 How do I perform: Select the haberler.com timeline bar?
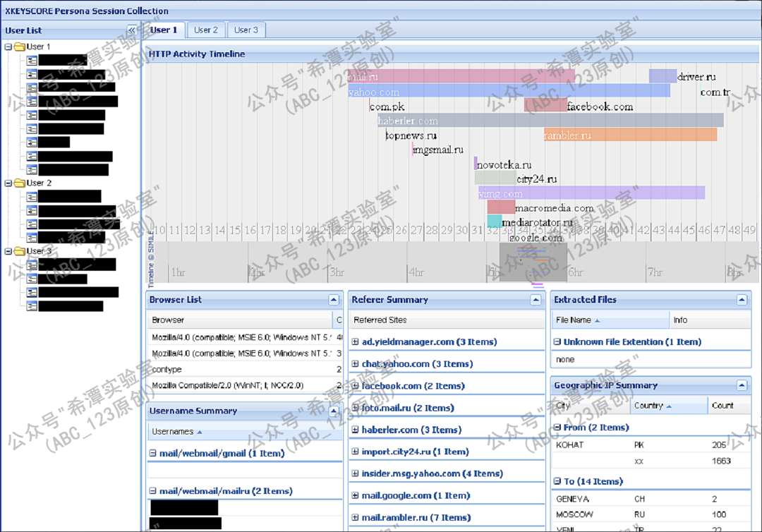(x=550, y=121)
